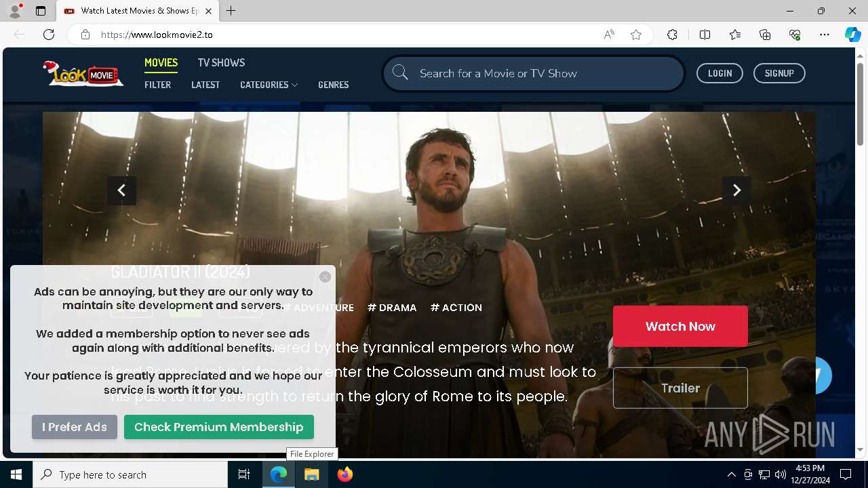Launch Firefox from the taskbar
The height and width of the screenshot is (488, 868).
click(345, 474)
